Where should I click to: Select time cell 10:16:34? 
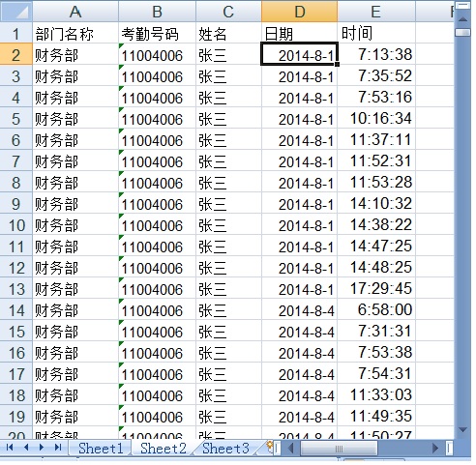[376, 118]
